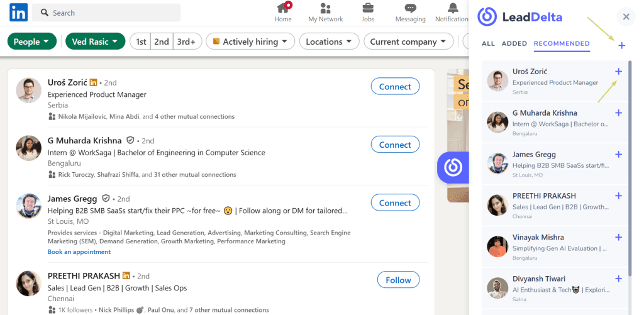Connect with G Muharda Krishna

395,145
